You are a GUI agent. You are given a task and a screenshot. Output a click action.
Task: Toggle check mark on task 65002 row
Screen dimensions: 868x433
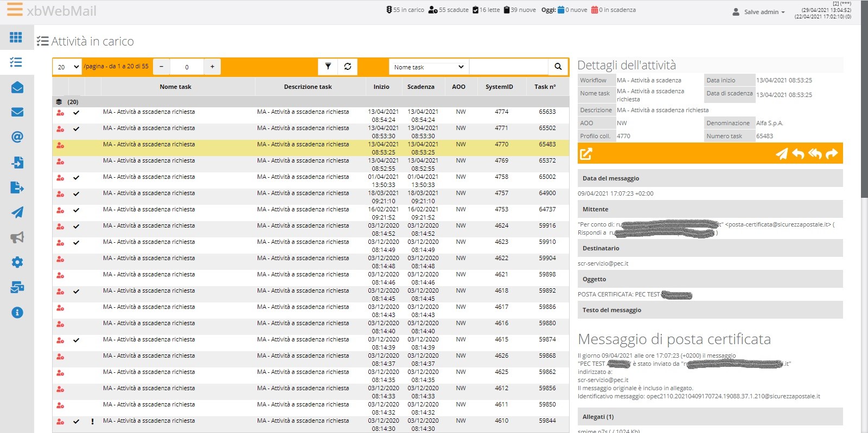coord(76,178)
